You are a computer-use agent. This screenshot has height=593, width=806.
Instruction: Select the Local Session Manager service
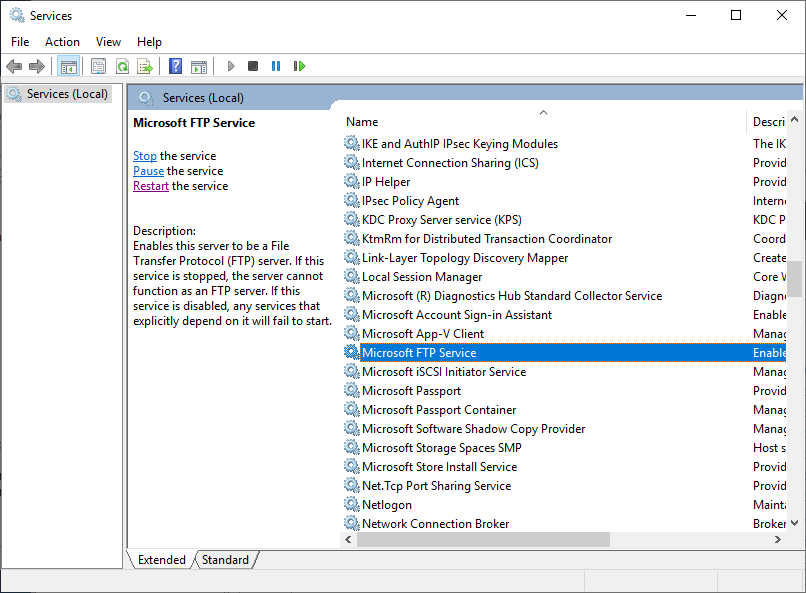point(422,277)
